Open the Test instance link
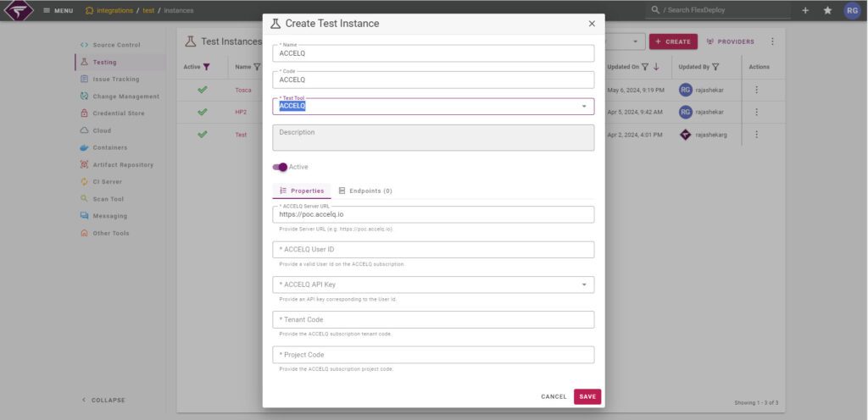 (241, 135)
